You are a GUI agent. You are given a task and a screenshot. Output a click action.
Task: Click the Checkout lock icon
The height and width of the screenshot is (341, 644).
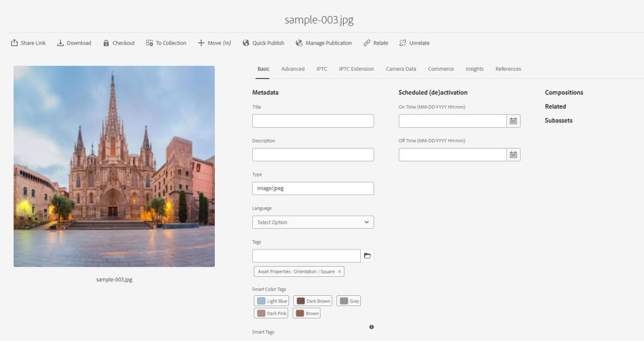106,43
